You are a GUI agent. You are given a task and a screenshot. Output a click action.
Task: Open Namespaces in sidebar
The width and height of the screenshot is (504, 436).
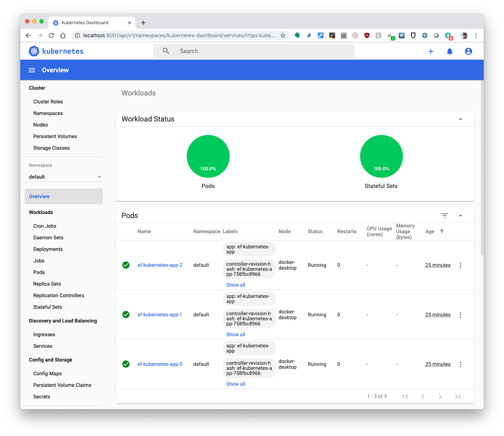click(x=48, y=113)
